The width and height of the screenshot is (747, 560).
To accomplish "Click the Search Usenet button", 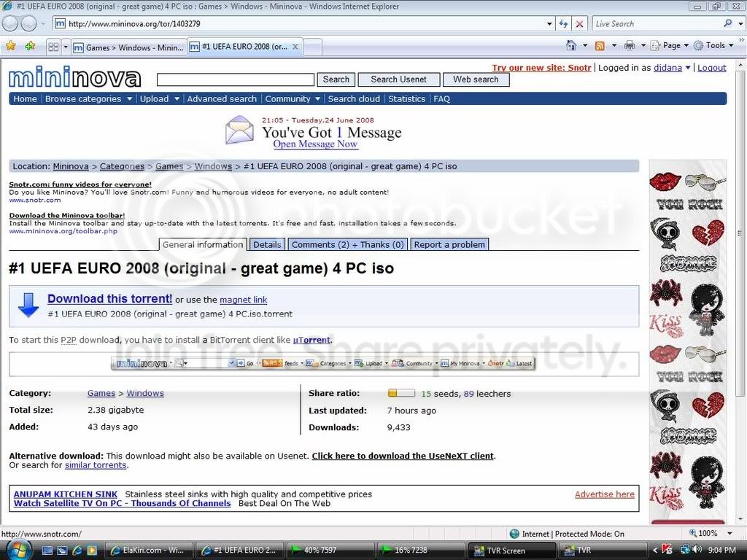I will click(399, 79).
